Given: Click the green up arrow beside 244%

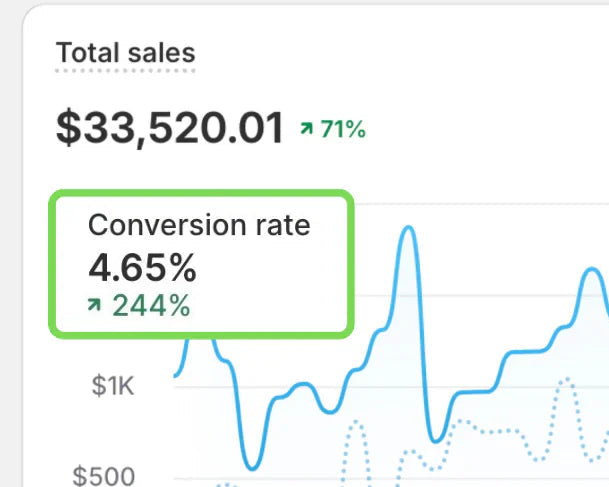Looking at the screenshot, I should click(95, 306).
